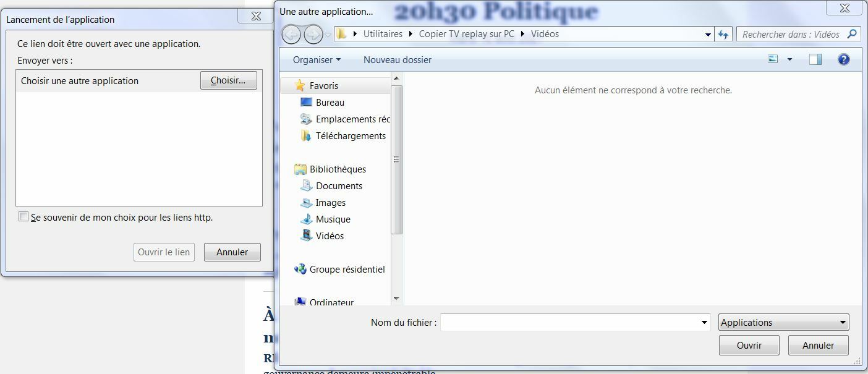Click navigation pane scrollbar down arrow

click(x=397, y=299)
